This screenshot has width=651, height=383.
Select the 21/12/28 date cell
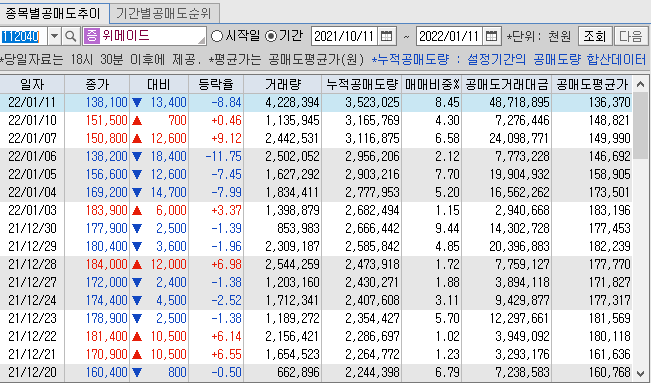[x=32, y=264]
